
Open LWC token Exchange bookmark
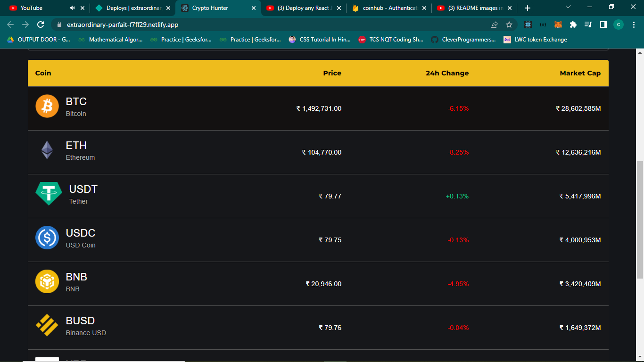click(x=535, y=40)
